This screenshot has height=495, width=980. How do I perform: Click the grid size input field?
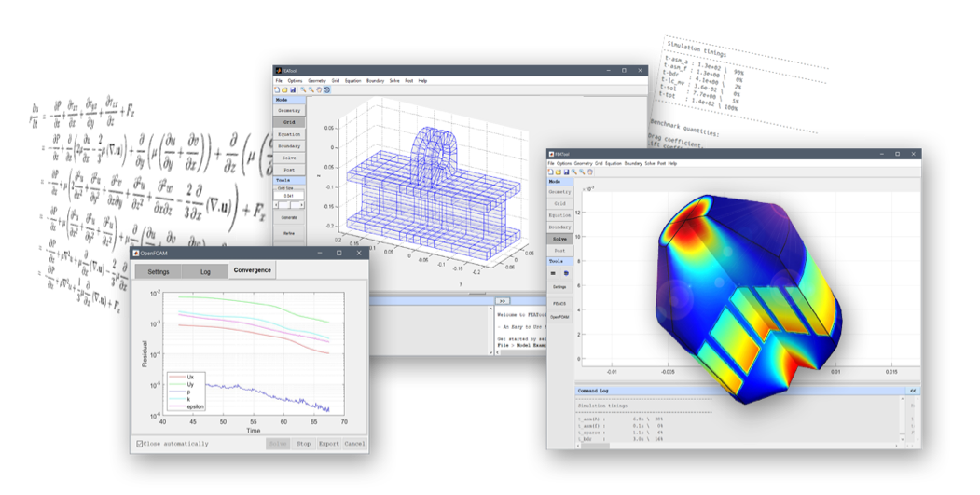tap(289, 196)
